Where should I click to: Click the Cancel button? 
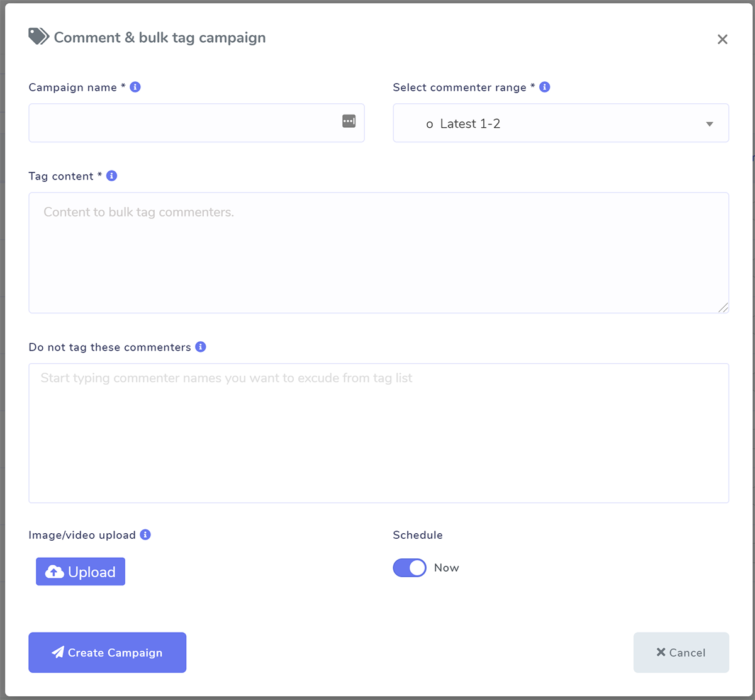(681, 652)
